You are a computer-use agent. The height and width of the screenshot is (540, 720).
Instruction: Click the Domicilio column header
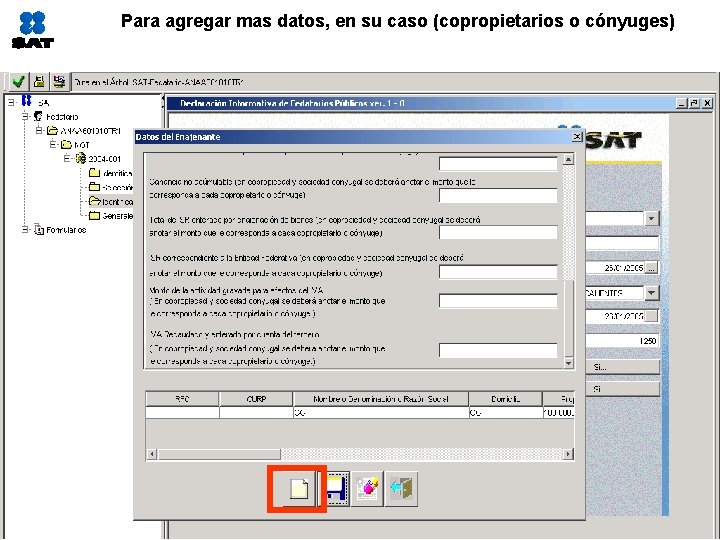coord(506,399)
